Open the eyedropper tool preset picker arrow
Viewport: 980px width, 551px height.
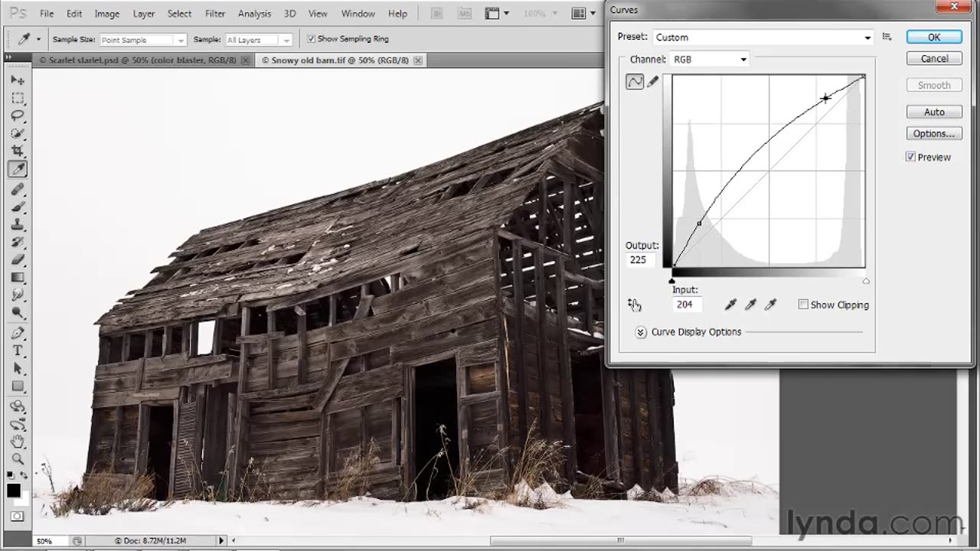pyautogui.click(x=38, y=40)
